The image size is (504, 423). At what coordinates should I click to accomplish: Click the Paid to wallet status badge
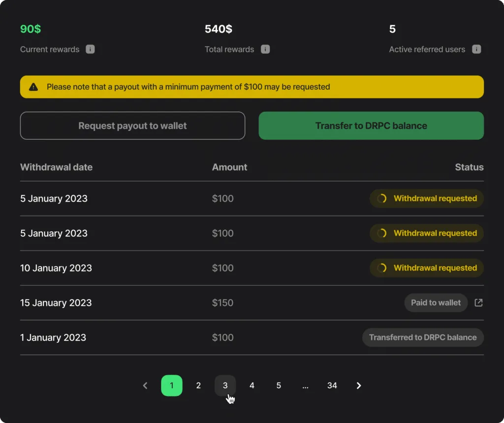point(436,302)
